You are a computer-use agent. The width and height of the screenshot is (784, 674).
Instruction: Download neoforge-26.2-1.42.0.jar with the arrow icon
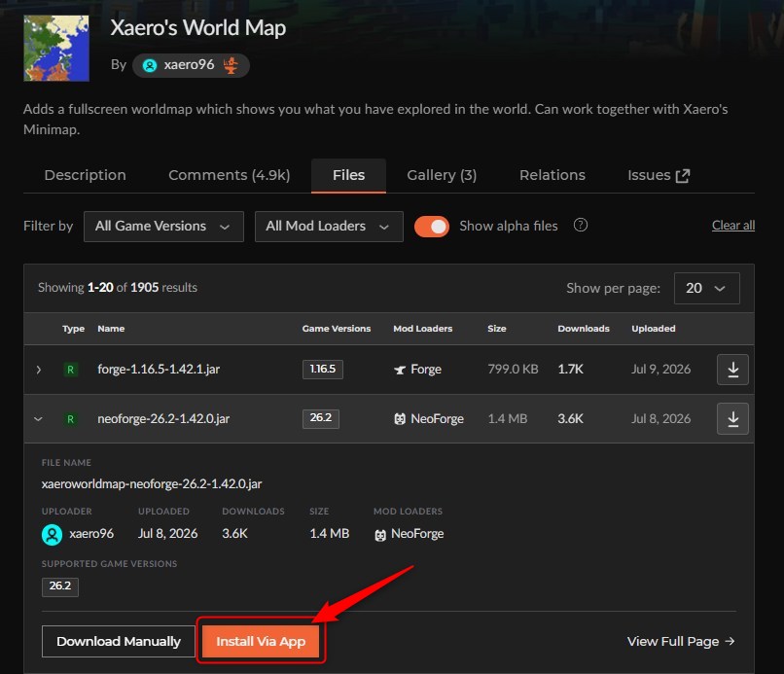pyautogui.click(x=732, y=418)
